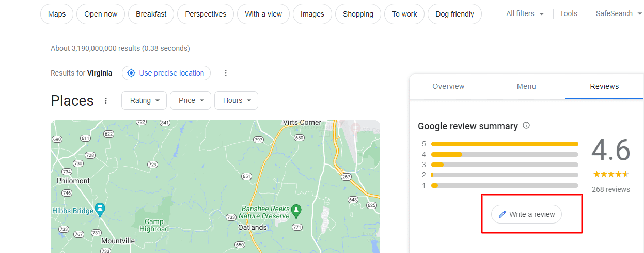Open the three-dot menu beside Use precise location
This screenshot has width=644, height=253.
pyautogui.click(x=226, y=73)
